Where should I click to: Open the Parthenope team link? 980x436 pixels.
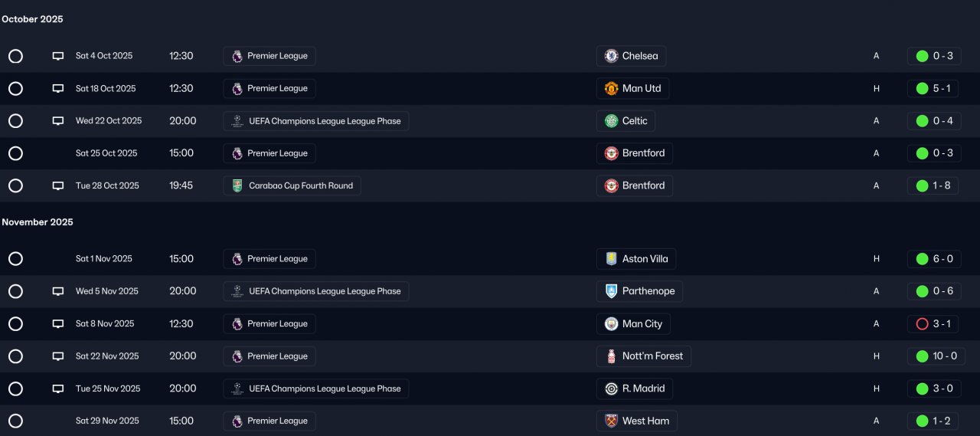point(639,291)
